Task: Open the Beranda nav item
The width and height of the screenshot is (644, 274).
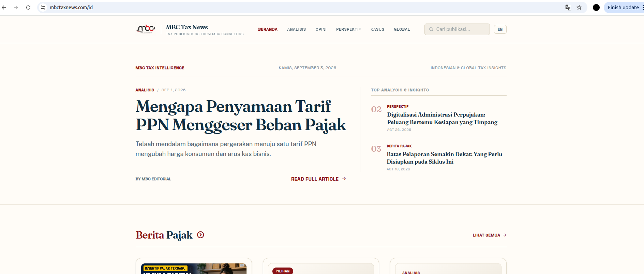Action: [268, 29]
